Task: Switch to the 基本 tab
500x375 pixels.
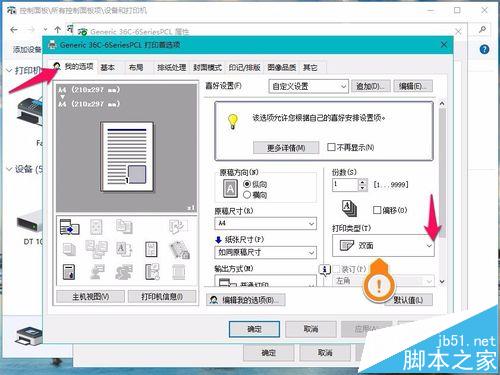Action: point(107,68)
